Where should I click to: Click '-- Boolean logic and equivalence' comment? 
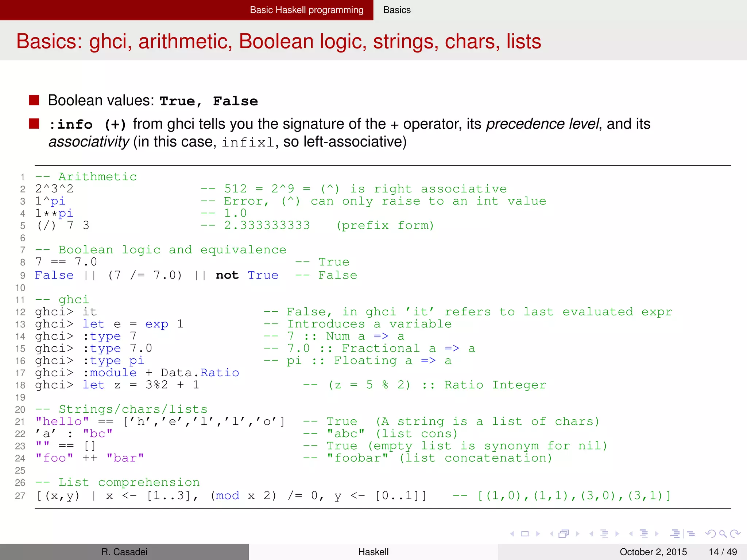[x=161, y=250]
